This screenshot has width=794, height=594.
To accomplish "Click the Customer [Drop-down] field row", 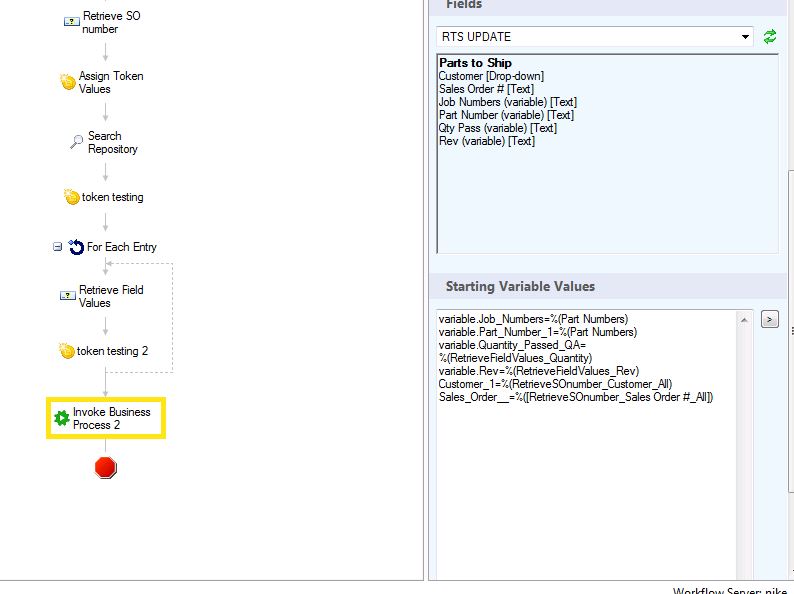I will (x=491, y=76).
